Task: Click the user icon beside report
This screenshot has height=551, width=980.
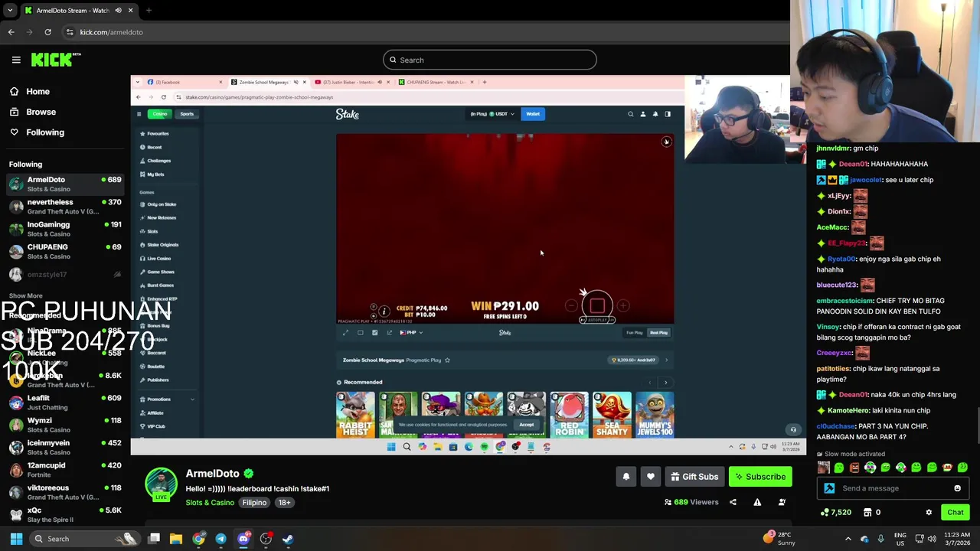Action: (x=782, y=502)
